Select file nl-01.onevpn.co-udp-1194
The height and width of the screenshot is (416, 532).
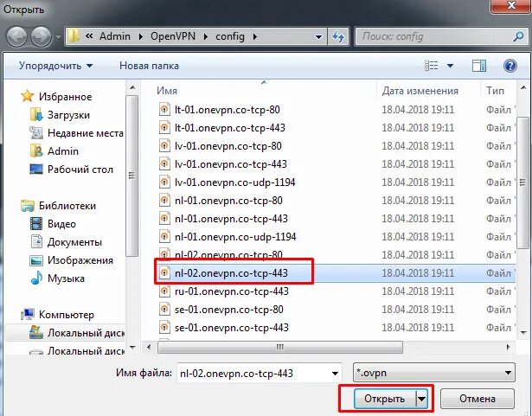coord(235,237)
